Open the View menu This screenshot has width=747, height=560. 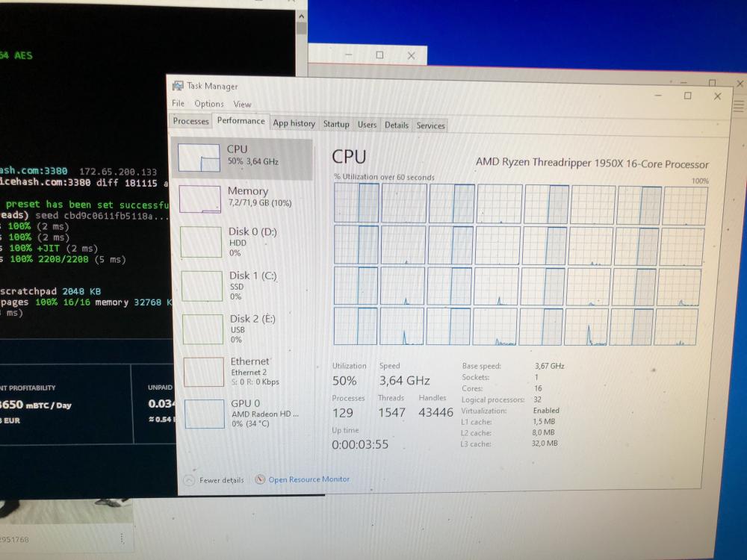click(242, 105)
